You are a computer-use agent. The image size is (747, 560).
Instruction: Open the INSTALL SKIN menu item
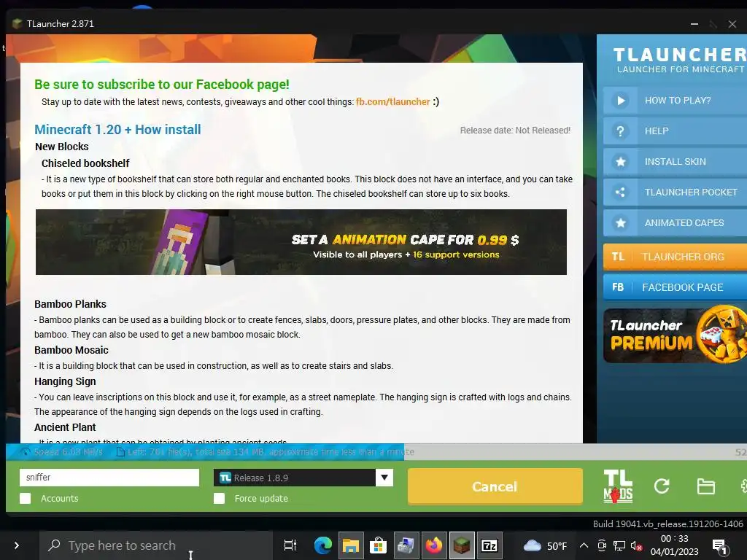[675, 161]
